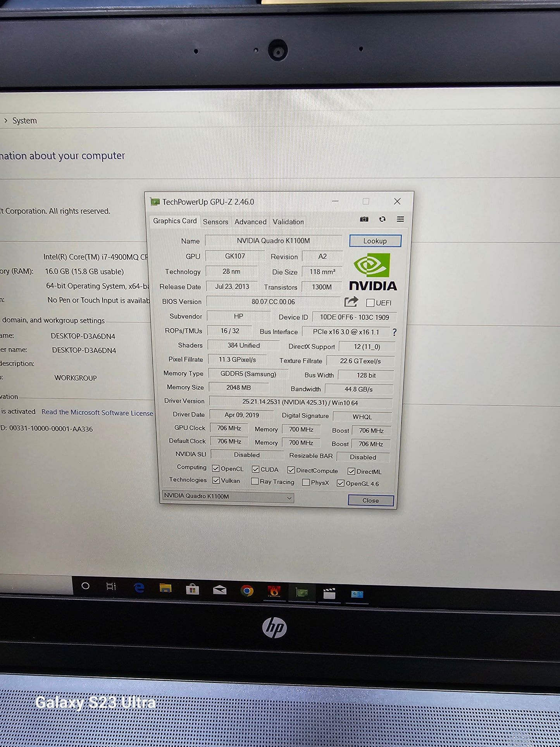This screenshot has height=747, width=560.
Task: Open the System control panel taskbar icon
Action: (x=357, y=594)
